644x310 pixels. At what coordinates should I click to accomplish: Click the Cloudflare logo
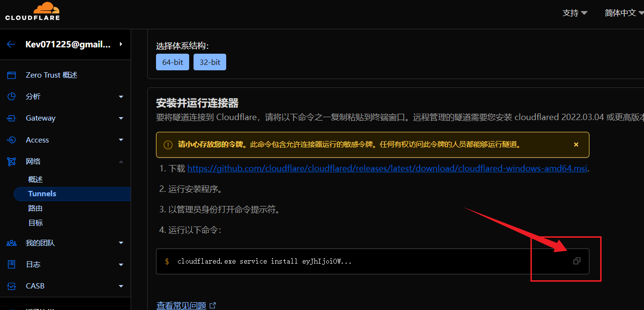[33, 12]
